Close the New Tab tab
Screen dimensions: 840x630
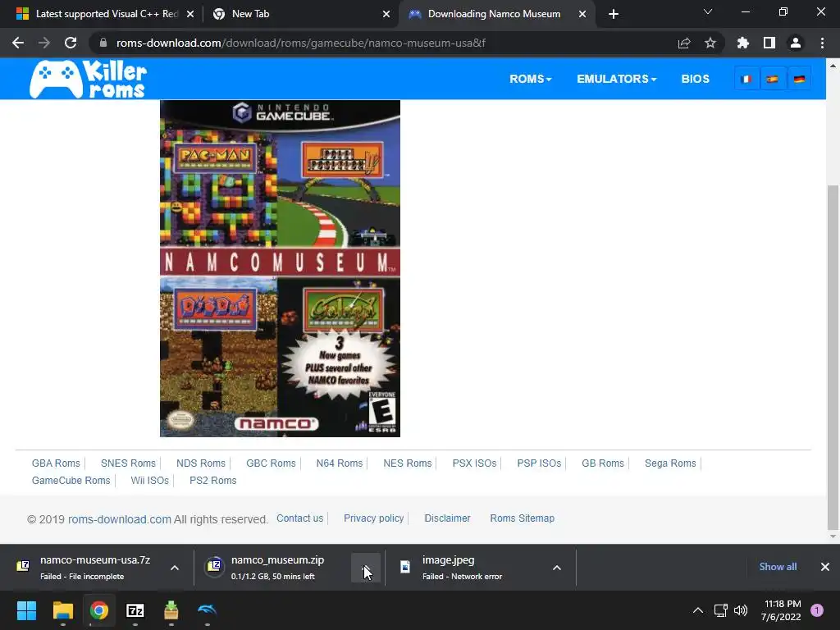(x=386, y=14)
